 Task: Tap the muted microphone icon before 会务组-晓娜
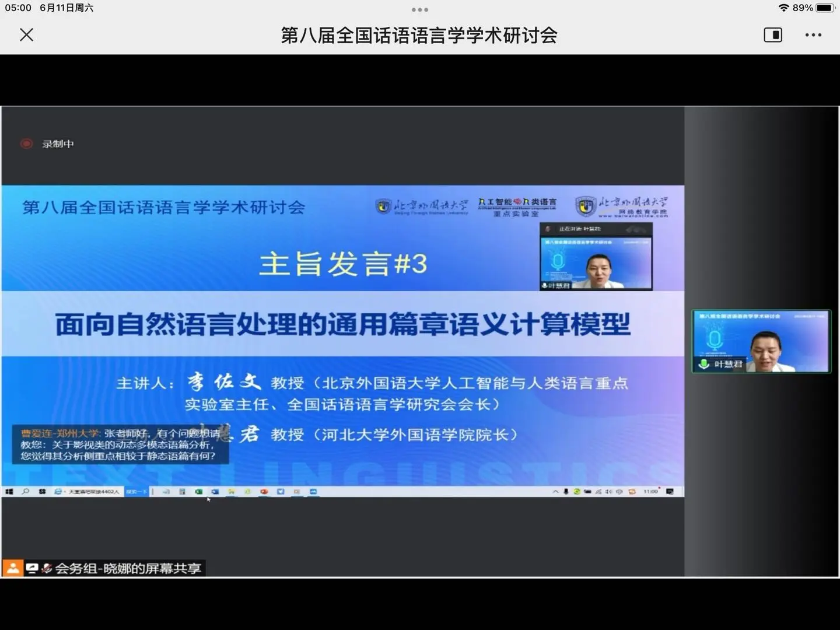pyautogui.click(x=47, y=568)
